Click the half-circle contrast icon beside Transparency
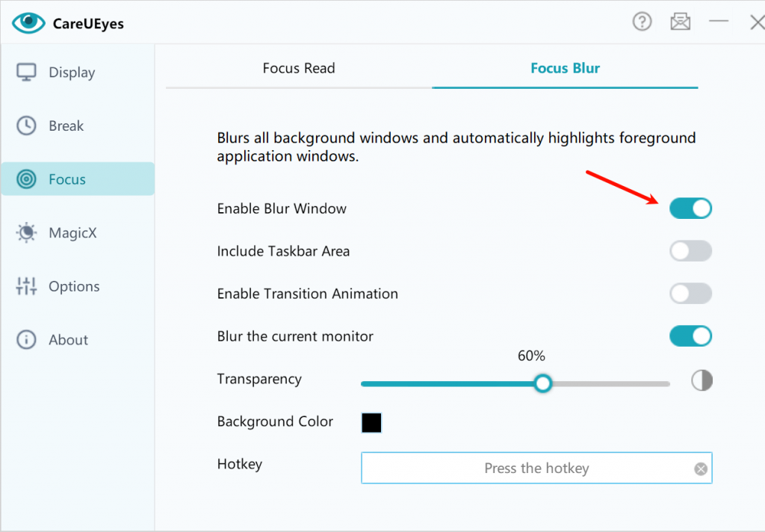The width and height of the screenshot is (765, 532). pos(701,380)
